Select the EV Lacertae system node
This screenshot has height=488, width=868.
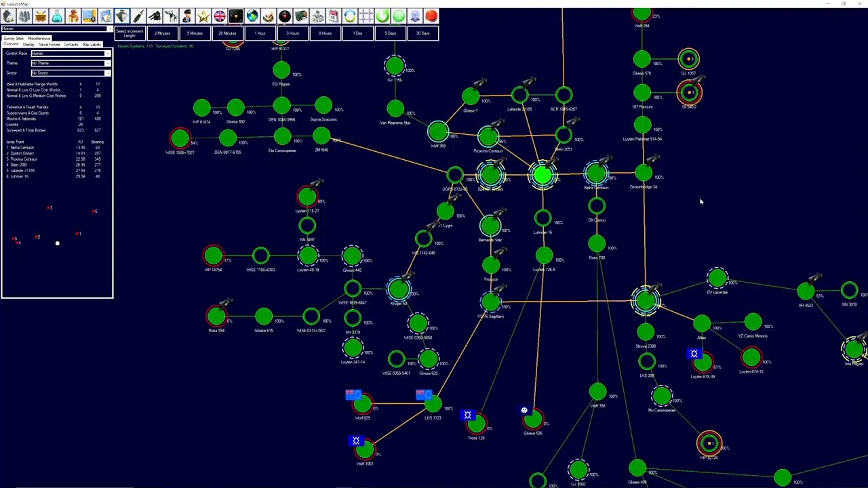click(717, 278)
